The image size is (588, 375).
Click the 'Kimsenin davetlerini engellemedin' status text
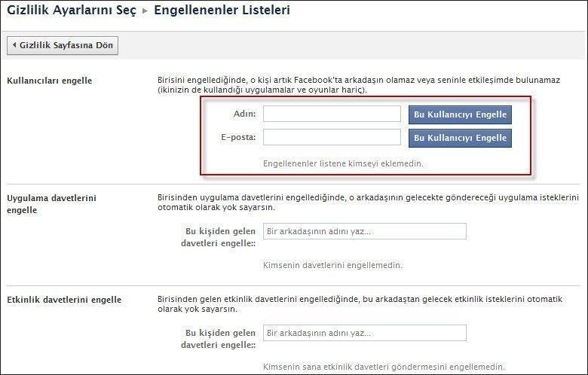click(332, 265)
